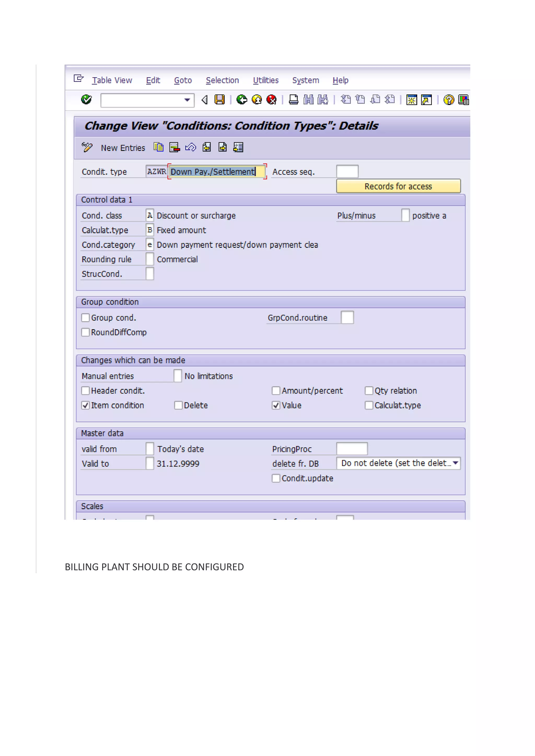Click the Cond. class field containing A
The width and height of the screenshot is (535, 756).
150,215
